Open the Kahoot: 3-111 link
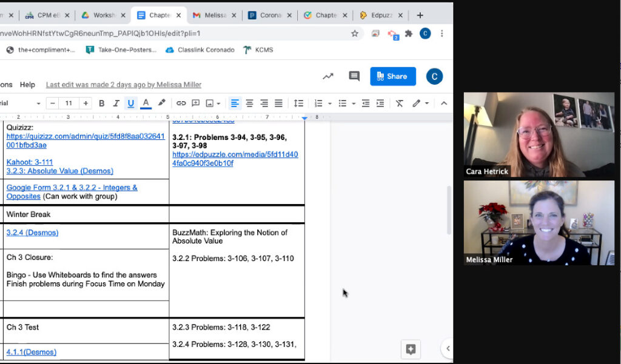Image resolution: width=621 pixels, height=364 pixels. pos(30,162)
